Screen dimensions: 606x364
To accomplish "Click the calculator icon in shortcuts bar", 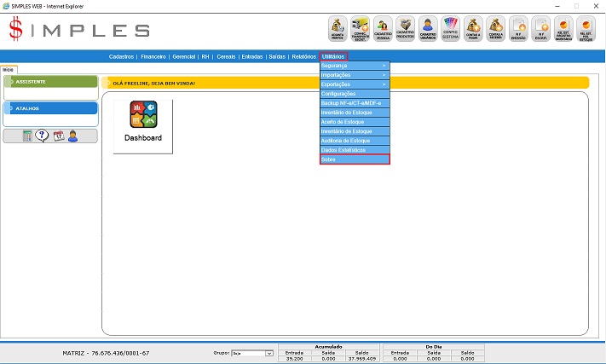I will [x=27, y=136].
